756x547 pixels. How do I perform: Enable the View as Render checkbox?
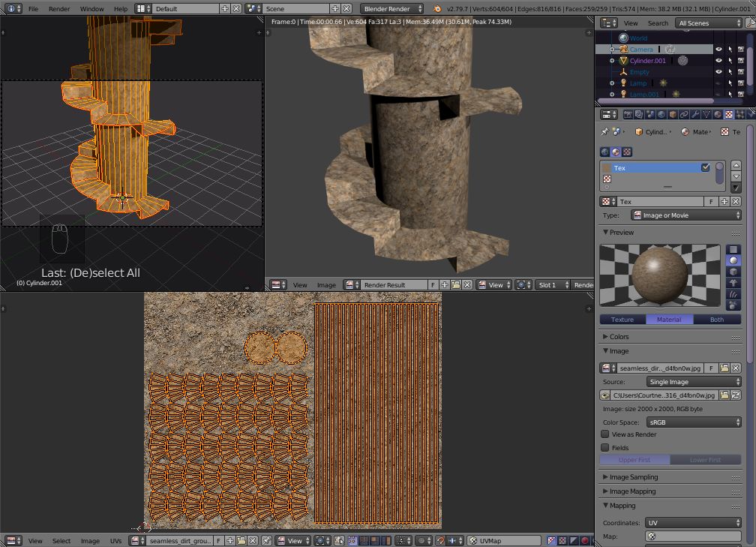[605, 434]
